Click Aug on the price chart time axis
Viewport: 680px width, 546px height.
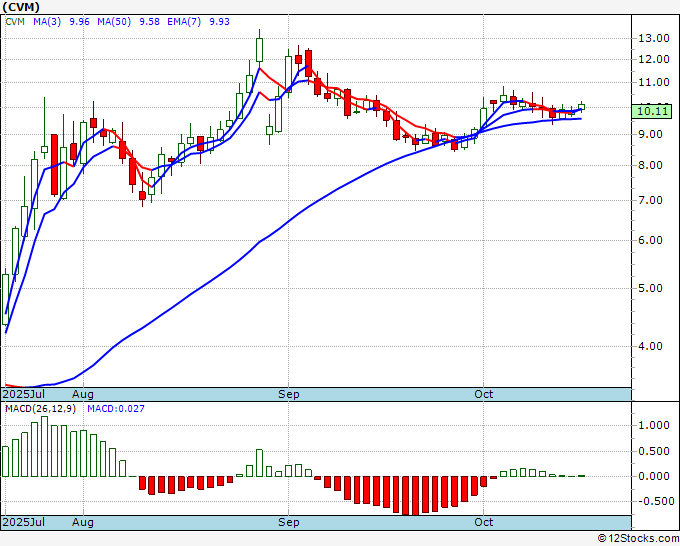(x=83, y=394)
